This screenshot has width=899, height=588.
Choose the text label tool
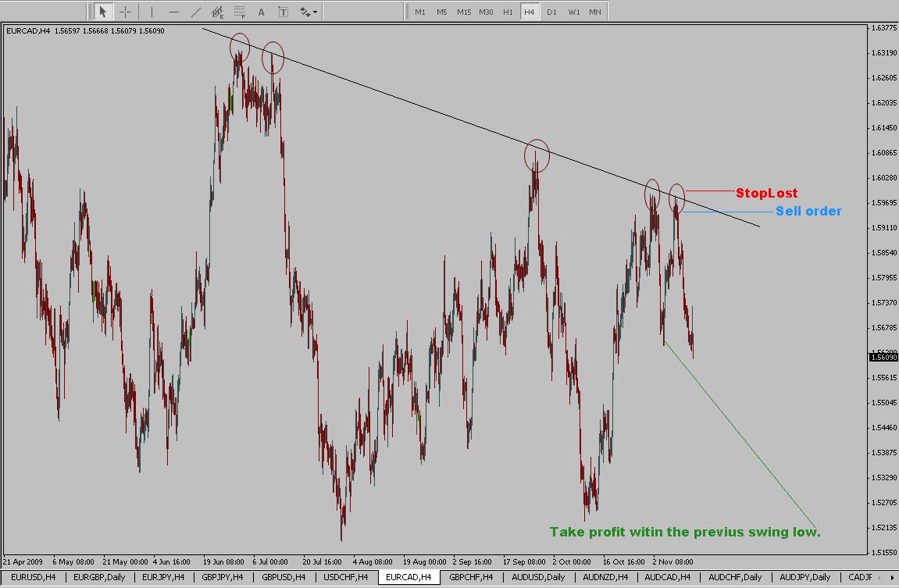(283, 12)
